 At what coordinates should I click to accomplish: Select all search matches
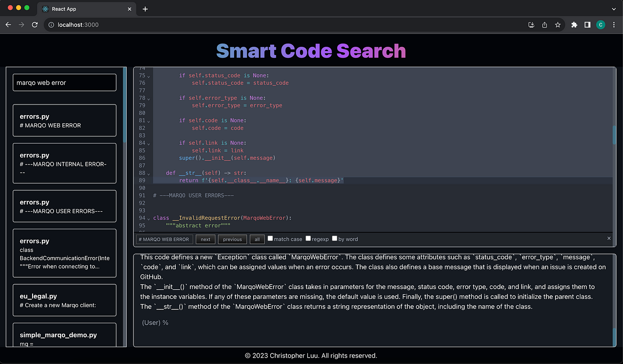pos(257,239)
